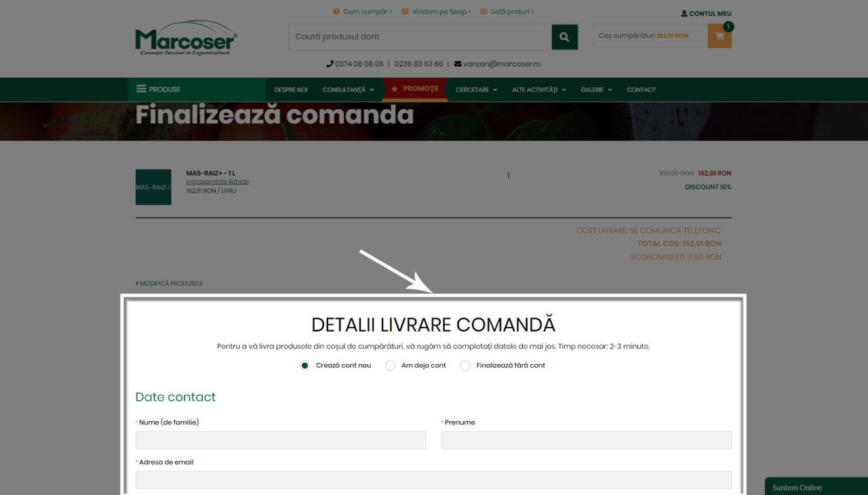Open the 'Ingrasaminte lichide' category link
Viewport: 868px width, 495px height.
click(217, 182)
